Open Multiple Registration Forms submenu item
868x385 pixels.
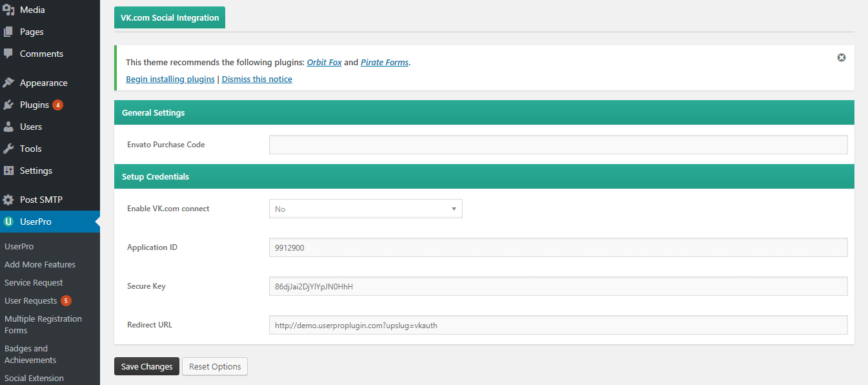pos(43,324)
